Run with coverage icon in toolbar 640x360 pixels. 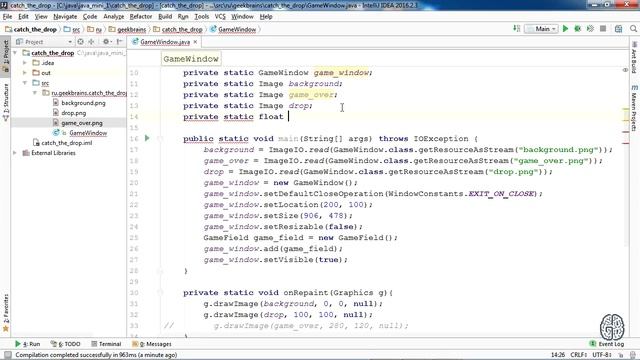click(590, 29)
